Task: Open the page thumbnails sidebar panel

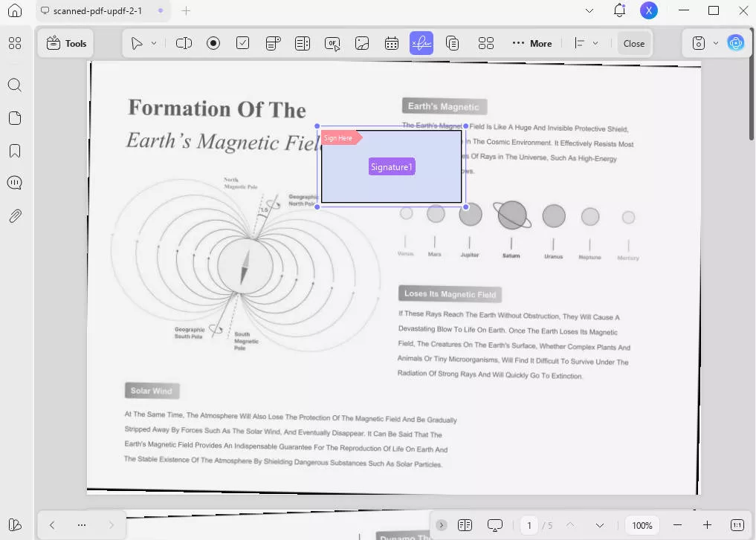Action: (x=15, y=117)
